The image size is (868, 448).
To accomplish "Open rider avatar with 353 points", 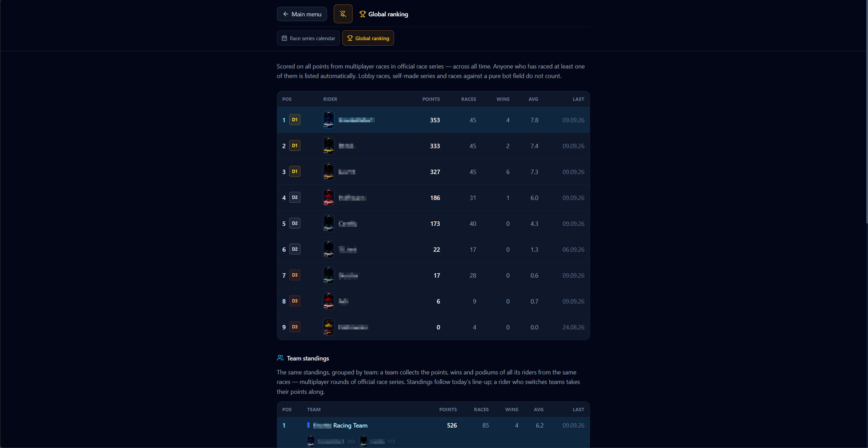I will point(329,120).
